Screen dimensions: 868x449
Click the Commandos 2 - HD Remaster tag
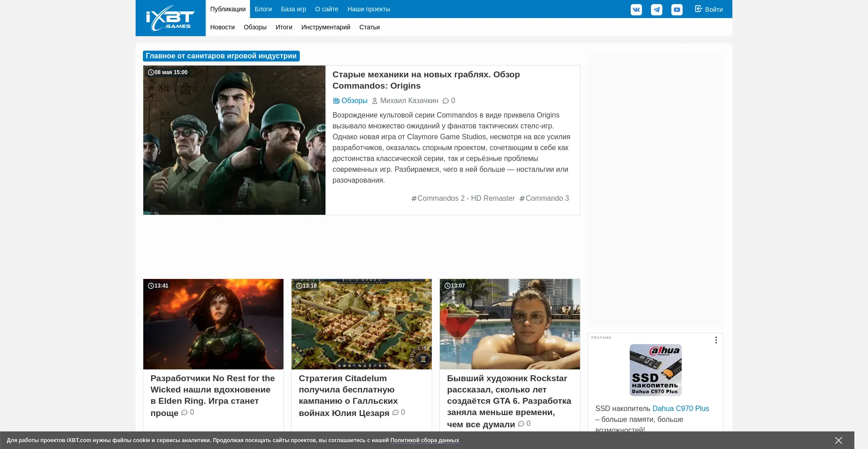[463, 199]
